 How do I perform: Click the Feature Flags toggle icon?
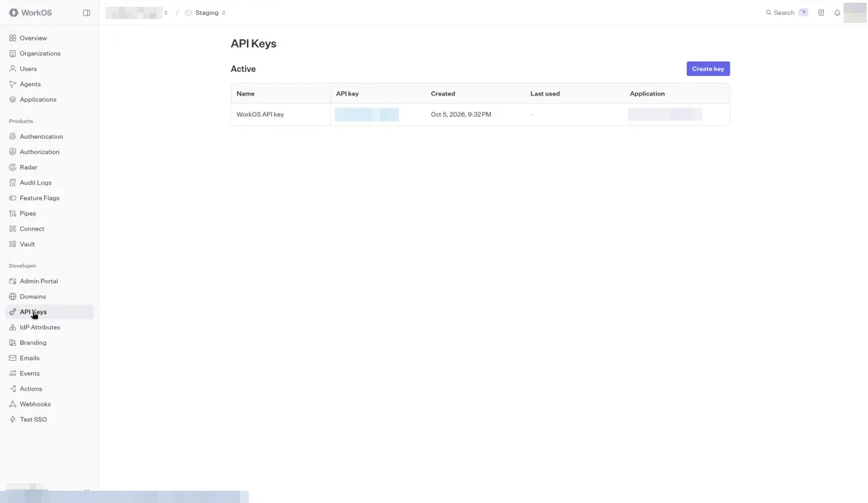tap(13, 198)
